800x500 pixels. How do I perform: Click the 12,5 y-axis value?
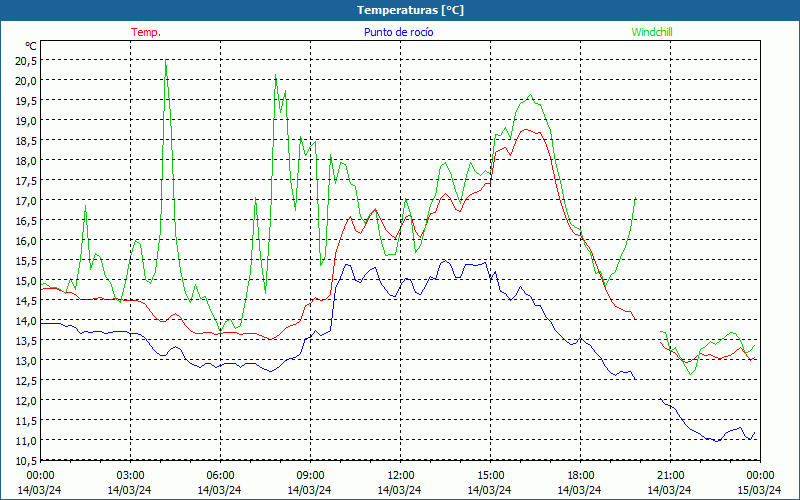27,381
